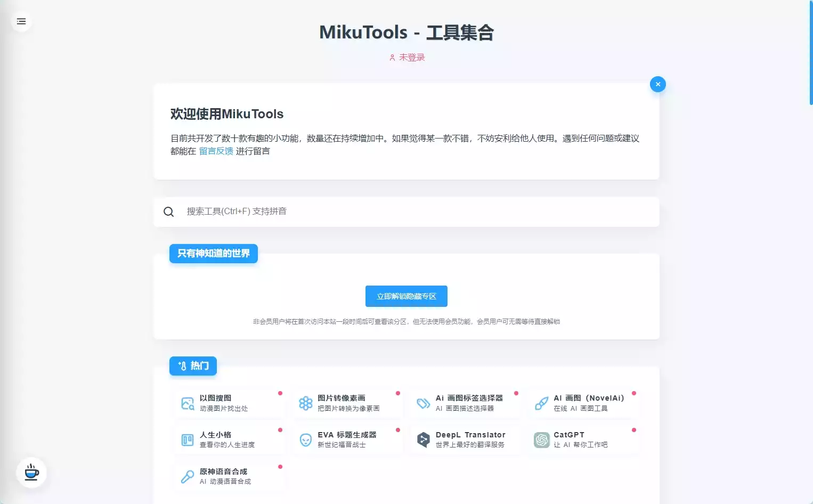
Task: Open the Ai 画图标签选择器 title
Action: tap(469, 398)
